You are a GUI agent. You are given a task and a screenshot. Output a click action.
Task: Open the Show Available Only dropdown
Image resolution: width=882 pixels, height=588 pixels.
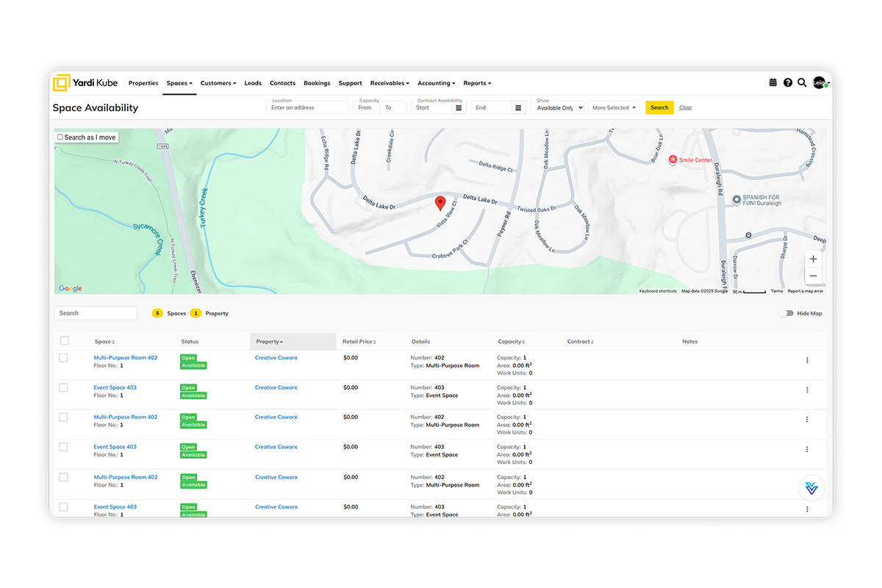pyautogui.click(x=558, y=108)
